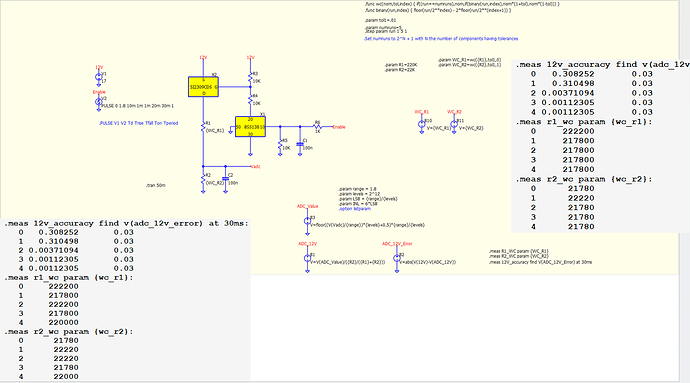Select the .param R2=22K directive

pos(400,70)
